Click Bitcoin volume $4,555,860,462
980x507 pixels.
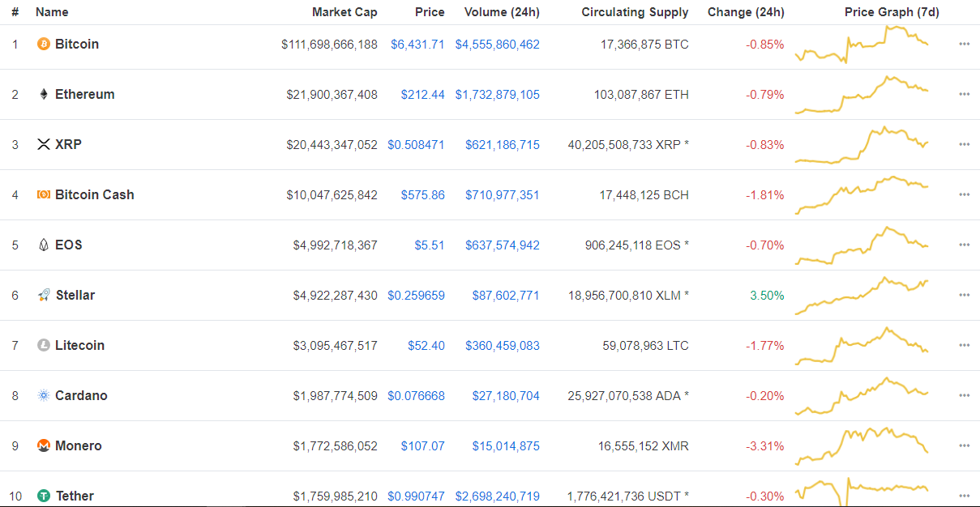498,45
